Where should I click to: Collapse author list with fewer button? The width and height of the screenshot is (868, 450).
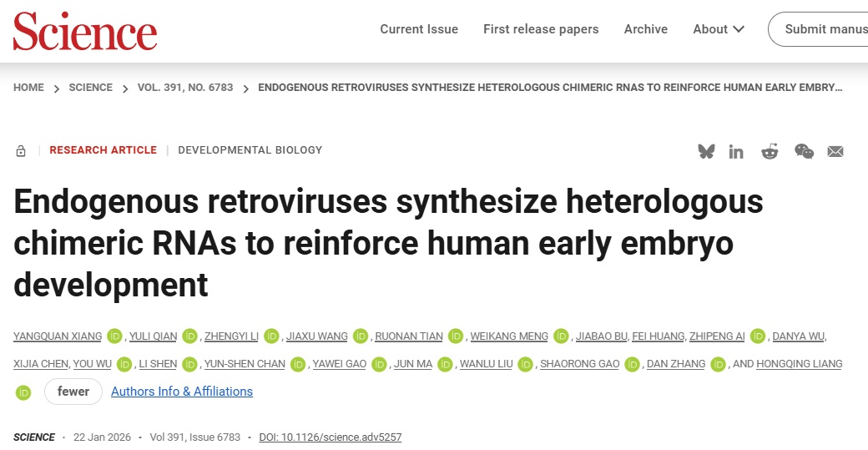tap(73, 392)
